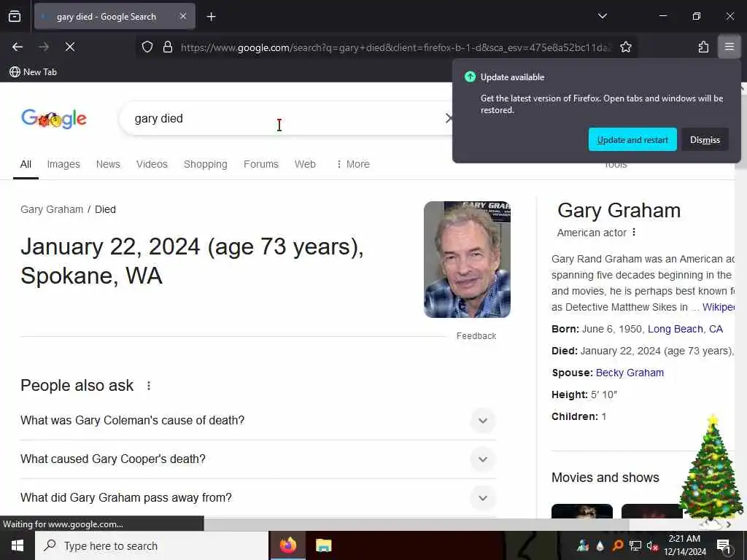Screen dimensions: 747x560
Task: Open the notification center icon
Action: (724, 545)
